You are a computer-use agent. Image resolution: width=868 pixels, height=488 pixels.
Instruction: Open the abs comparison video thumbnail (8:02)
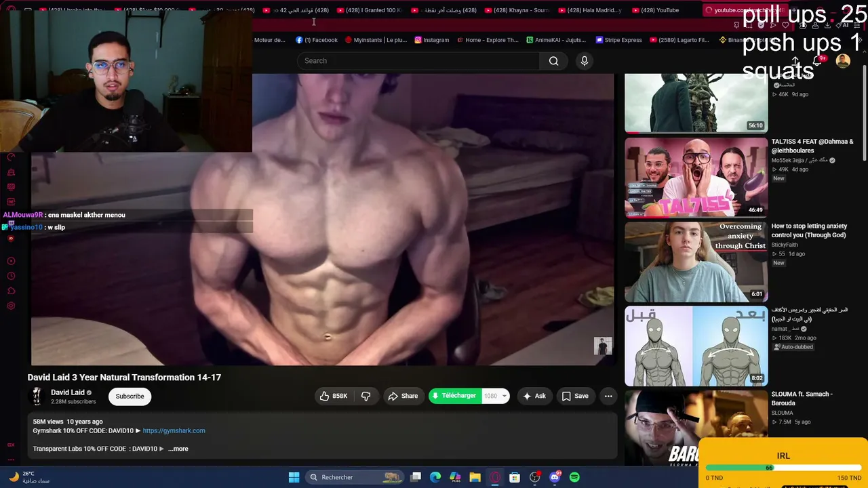(x=696, y=346)
